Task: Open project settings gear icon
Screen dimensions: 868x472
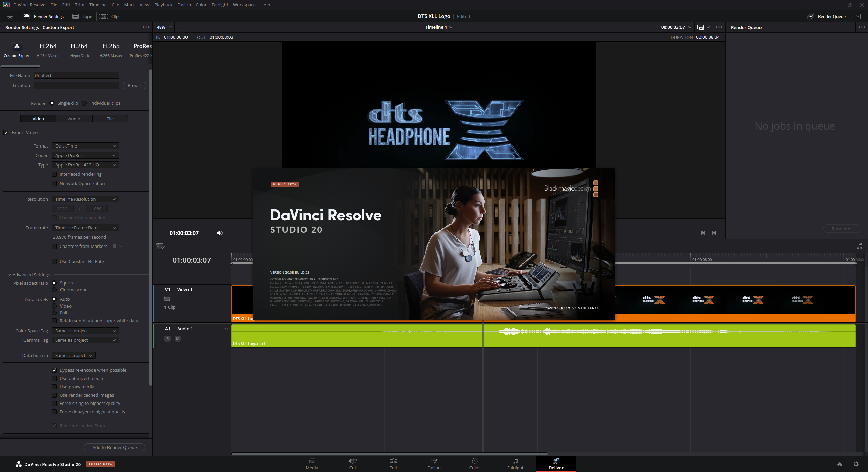Action: point(856,464)
